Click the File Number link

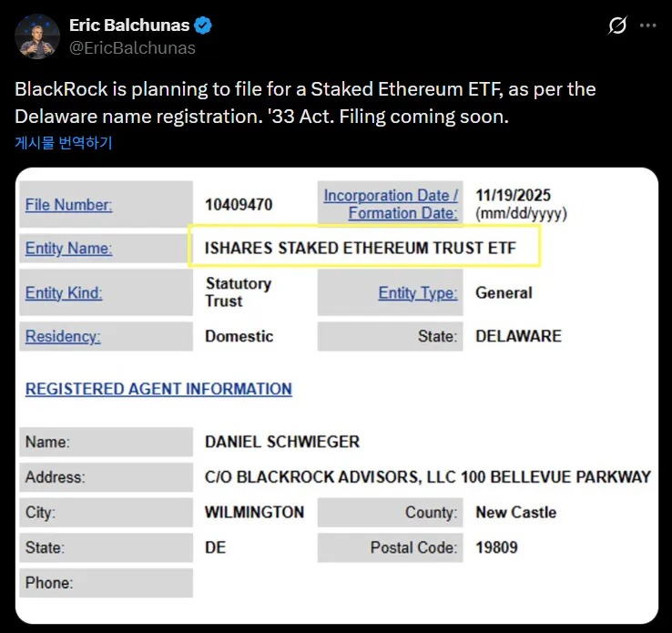68,205
